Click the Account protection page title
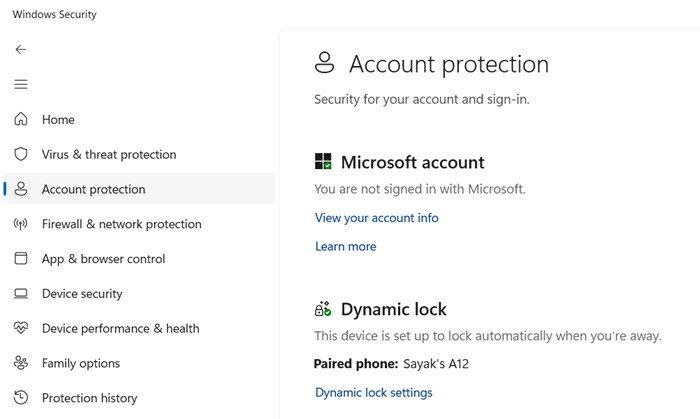 449,64
